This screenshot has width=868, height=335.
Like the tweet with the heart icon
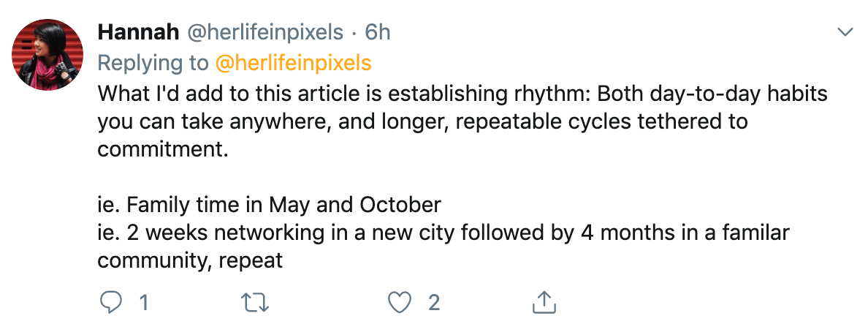point(400,302)
